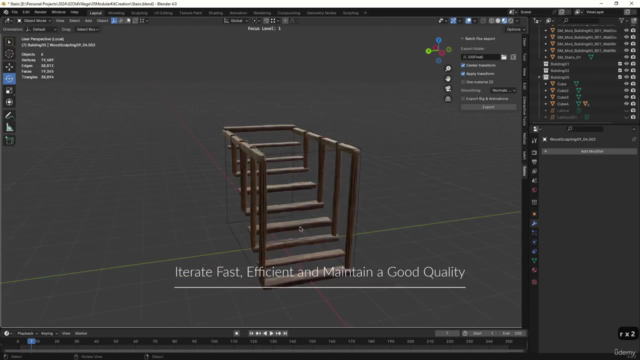The height and width of the screenshot is (360, 640).
Task: Collapse the Building05 collection
Action: point(540,77)
